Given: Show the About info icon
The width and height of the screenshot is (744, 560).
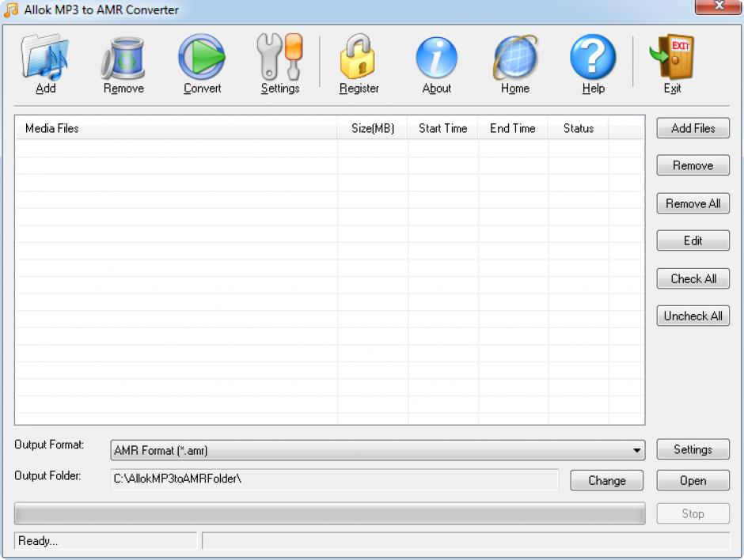Looking at the screenshot, I should click(x=437, y=58).
